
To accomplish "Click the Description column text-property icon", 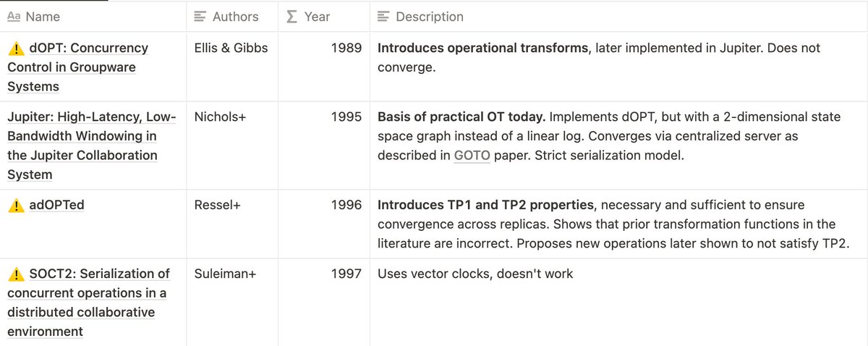I will click(383, 16).
